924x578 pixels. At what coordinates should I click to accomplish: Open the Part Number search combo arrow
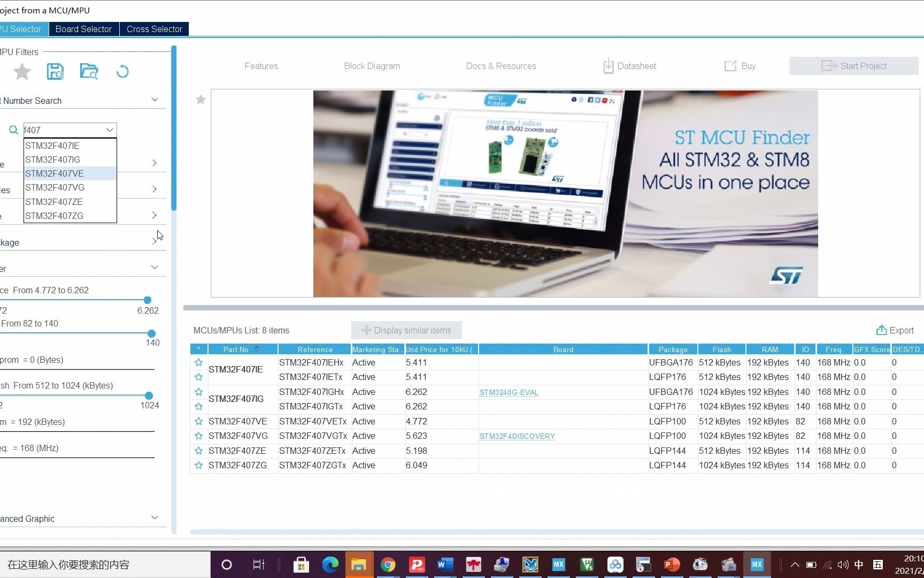(x=110, y=130)
